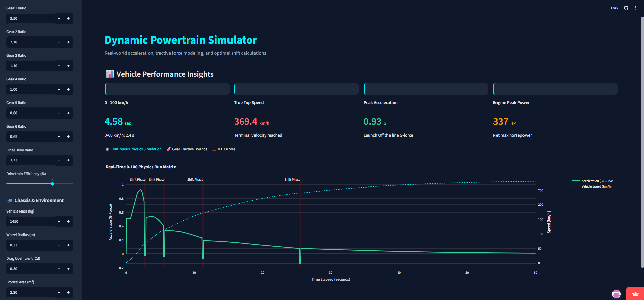Decrease Wheel Radius with minus button
This screenshot has height=300, width=644.
pos(59,245)
